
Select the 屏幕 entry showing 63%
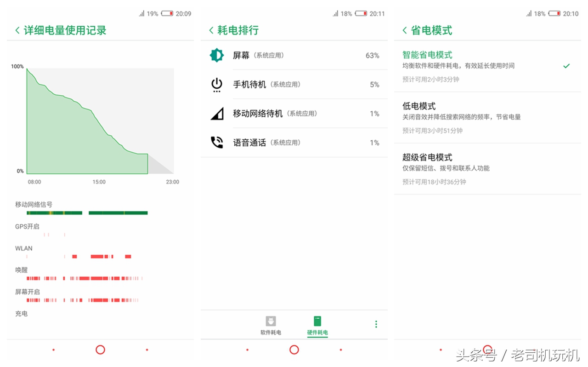[x=294, y=55]
